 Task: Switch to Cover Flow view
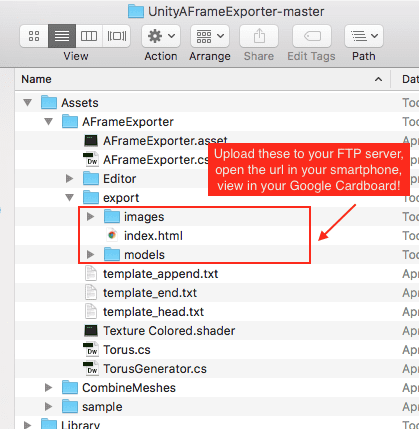116,36
